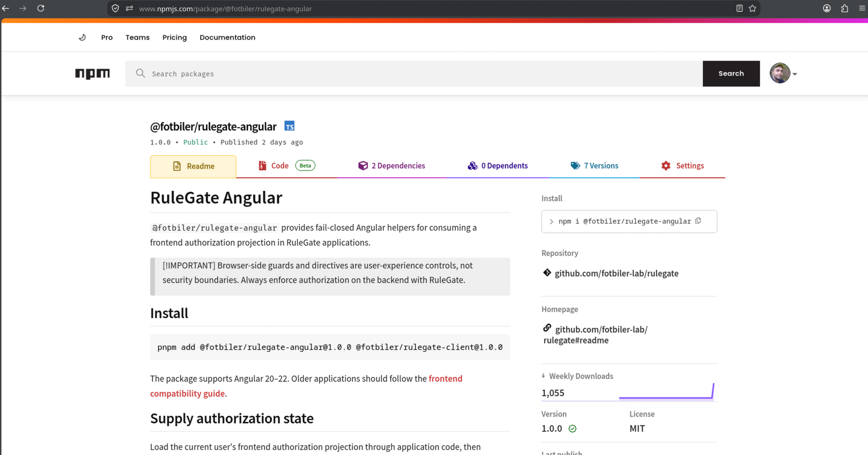Open the Pricing menu item
The width and height of the screenshot is (868, 455).
tap(175, 37)
